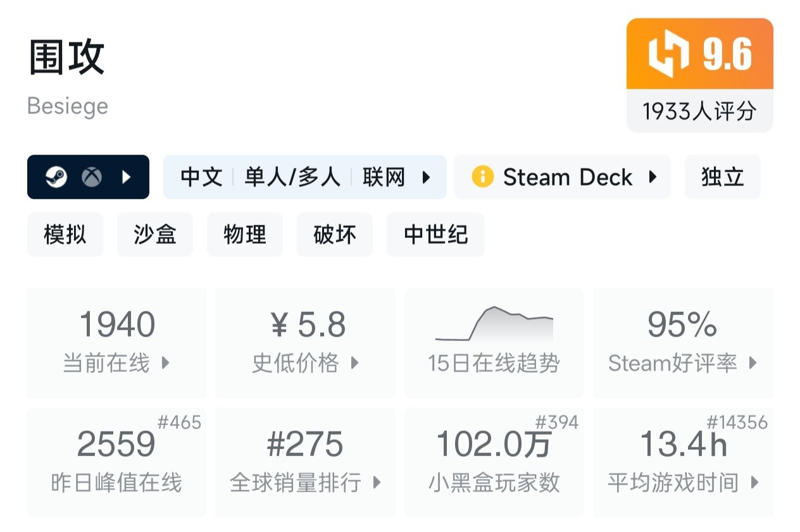
Task: Select the 独立 indie tag
Action: pos(722,178)
